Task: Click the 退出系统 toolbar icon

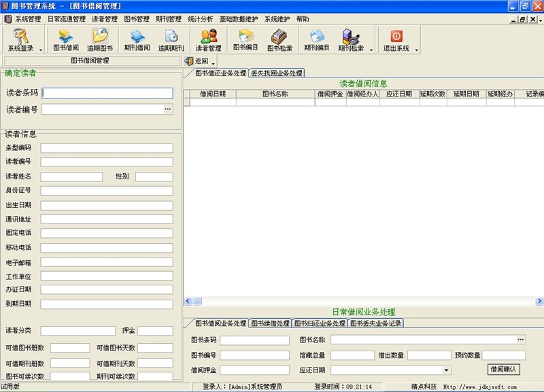Action: (x=396, y=39)
